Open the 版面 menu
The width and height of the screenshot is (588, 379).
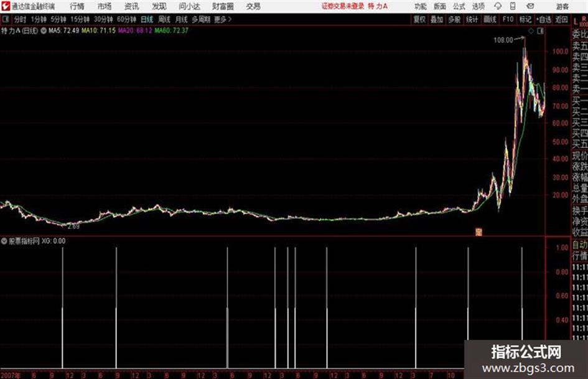tap(440, 6)
